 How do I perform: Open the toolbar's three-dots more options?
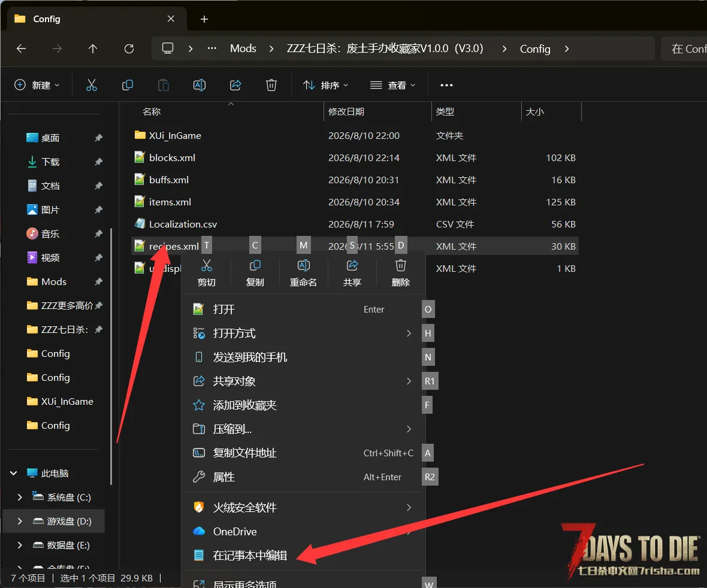(x=446, y=85)
